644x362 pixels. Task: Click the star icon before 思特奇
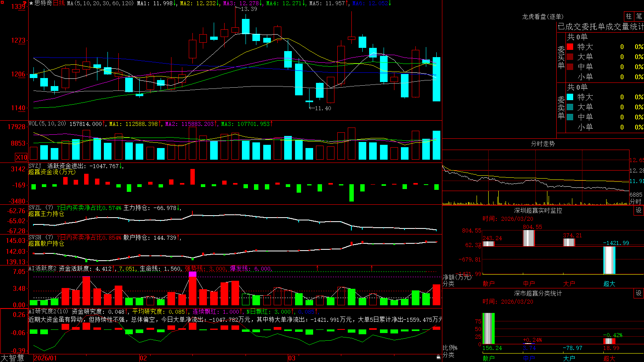pyautogui.click(x=31, y=3)
